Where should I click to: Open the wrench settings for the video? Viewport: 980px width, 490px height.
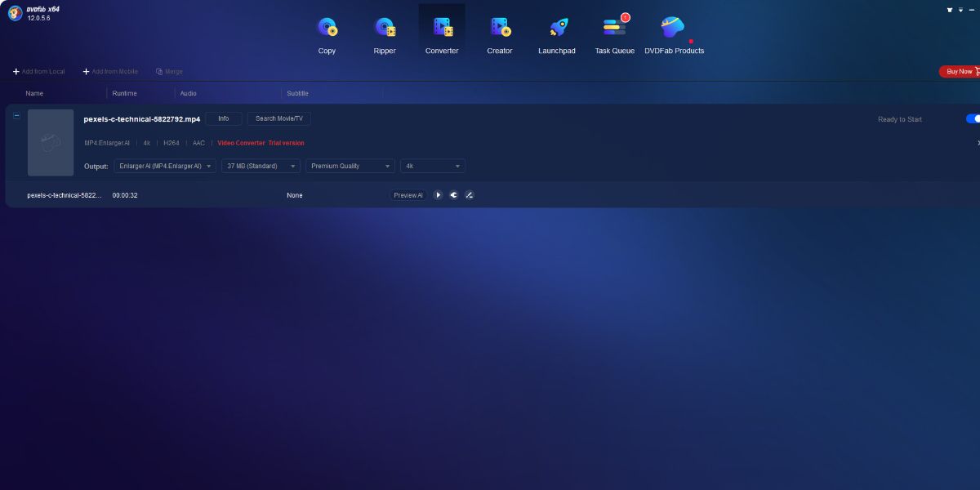(454, 194)
